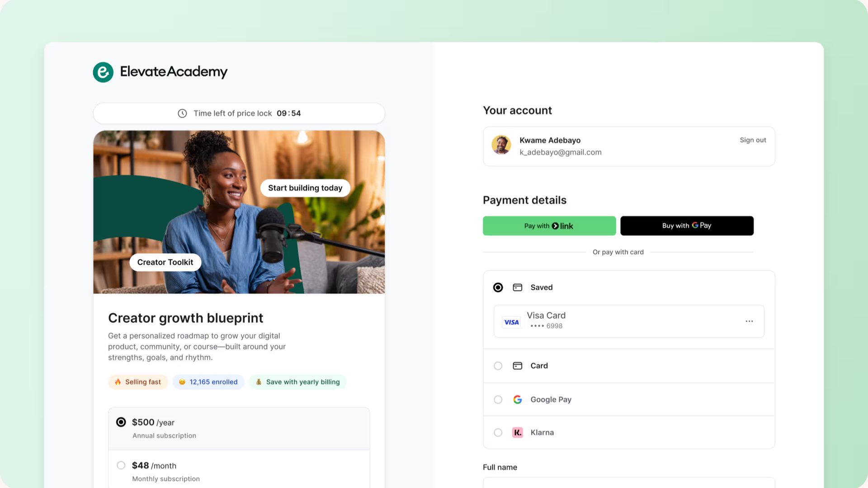This screenshot has height=488, width=868.
Task: Click the smiley icon on enrolled badge
Action: 182,382
